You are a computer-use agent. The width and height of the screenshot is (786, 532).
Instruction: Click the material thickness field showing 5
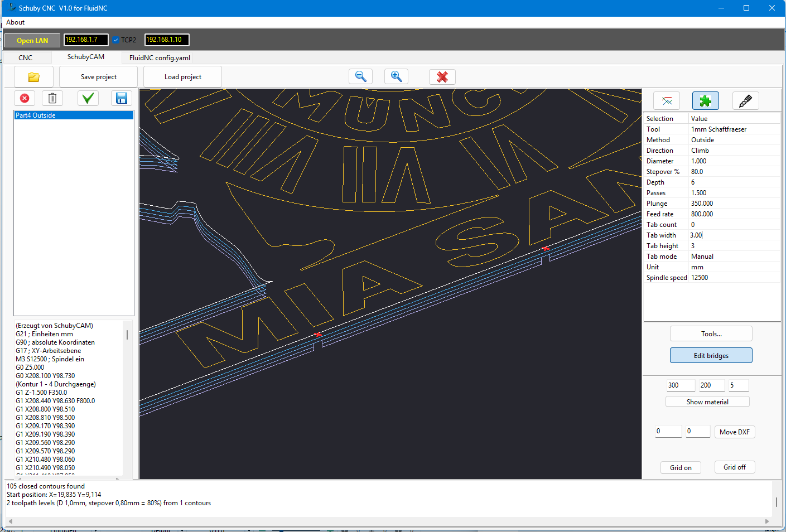click(x=739, y=385)
